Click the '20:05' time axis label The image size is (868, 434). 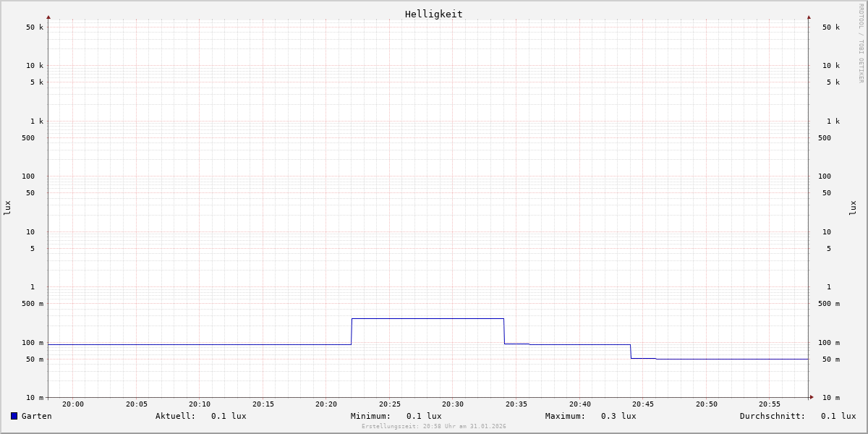pos(137,404)
